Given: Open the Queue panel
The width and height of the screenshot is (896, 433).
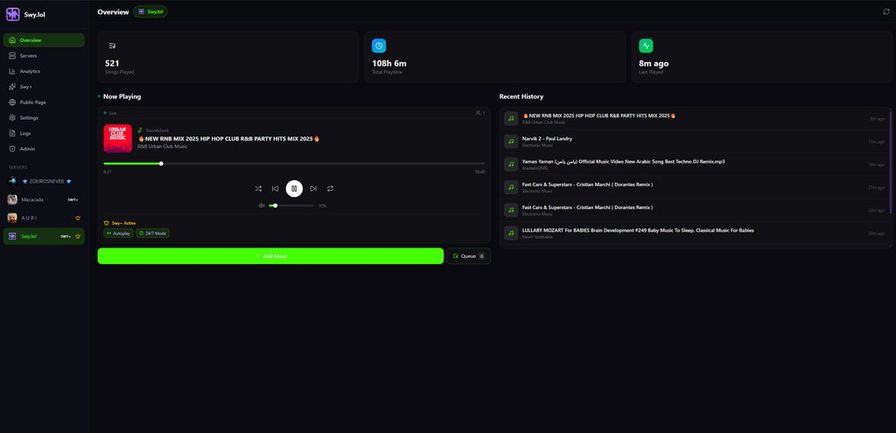Looking at the screenshot, I should 468,256.
